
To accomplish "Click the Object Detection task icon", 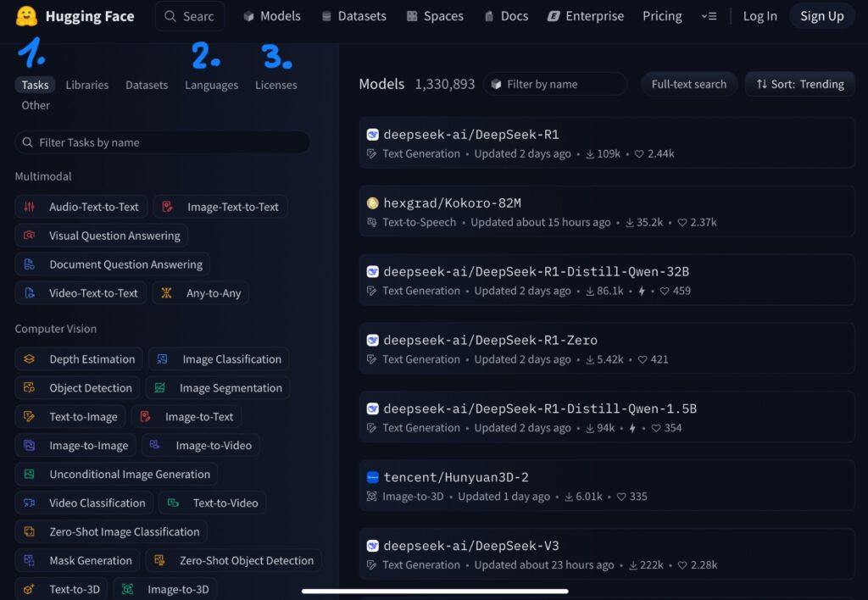I will pyautogui.click(x=30, y=388).
